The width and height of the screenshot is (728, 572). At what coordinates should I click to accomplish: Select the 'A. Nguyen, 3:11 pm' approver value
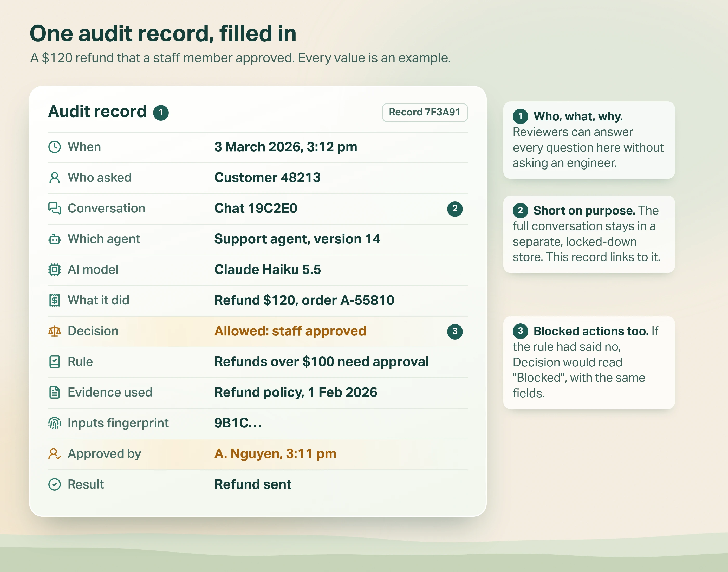(x=275, y=454)
